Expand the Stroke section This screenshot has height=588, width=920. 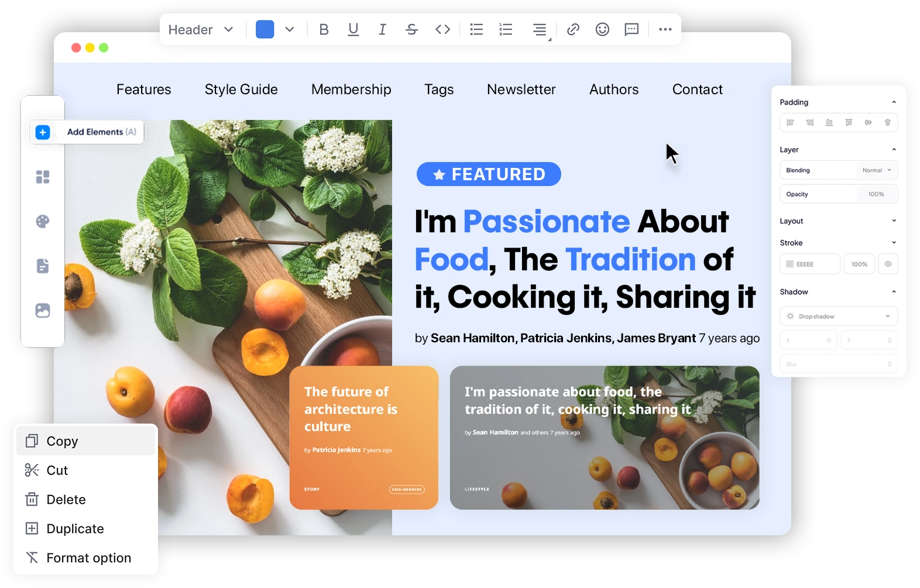click(x=894, y=243)
